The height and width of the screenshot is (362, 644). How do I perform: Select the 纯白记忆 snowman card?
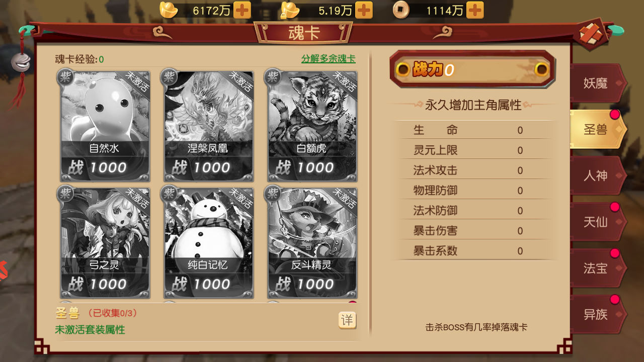coord(208,243)
